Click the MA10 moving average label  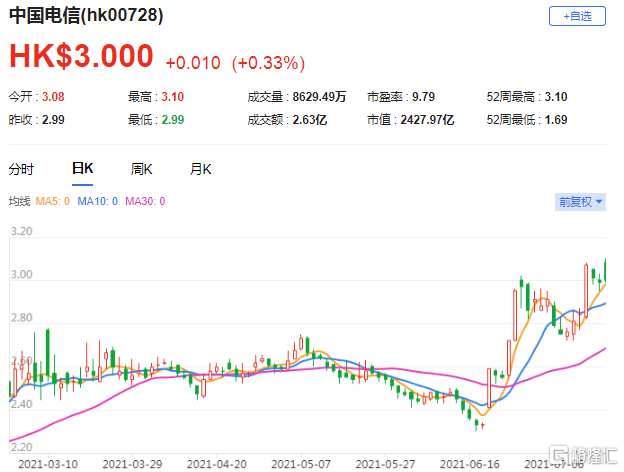point(98,201)
